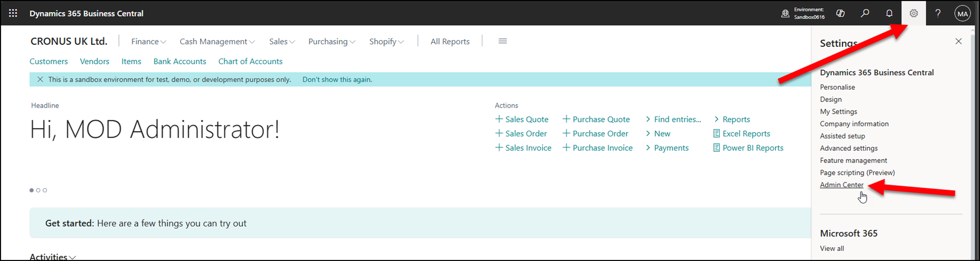Open All Reports
The image size is (980, 261).
(x=450, y=42)
